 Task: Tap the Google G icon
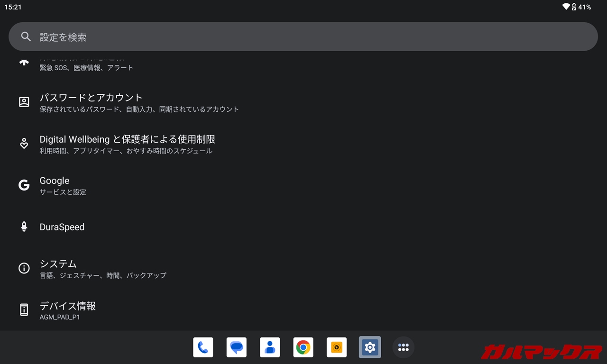pos(24,185)
